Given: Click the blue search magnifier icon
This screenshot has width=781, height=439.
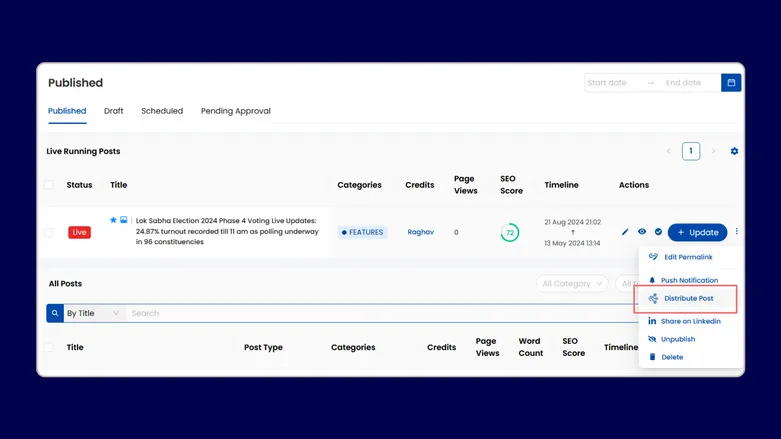Looking at the screenshot, I should (x=54, y=313).
